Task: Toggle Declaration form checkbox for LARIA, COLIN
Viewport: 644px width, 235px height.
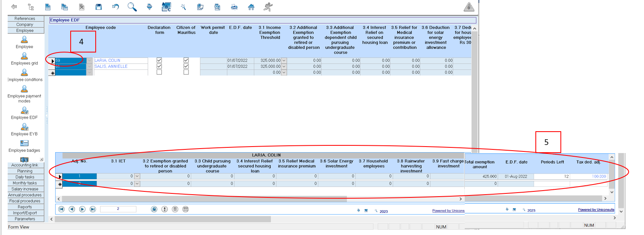Action: click(x=159, y=60)
